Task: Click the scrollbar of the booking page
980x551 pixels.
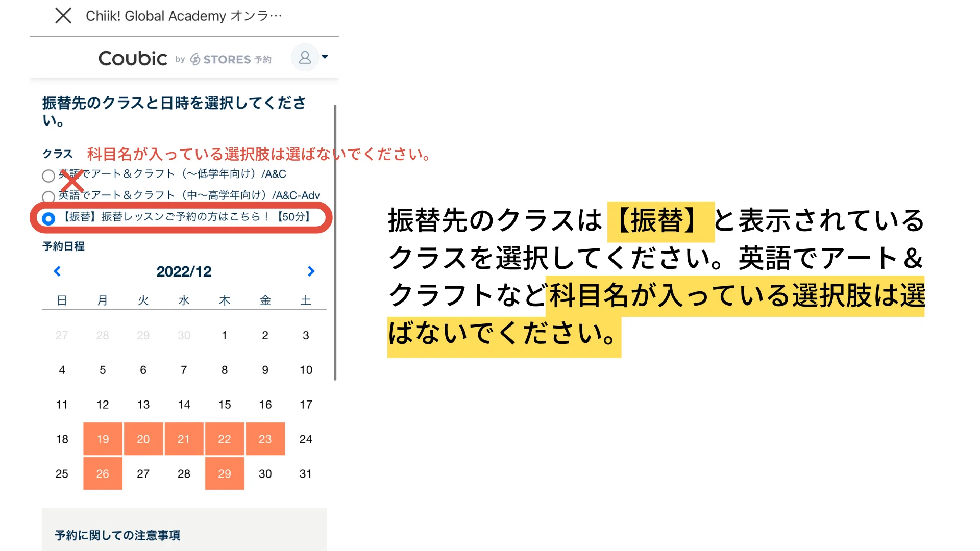Action: point(335,242)
